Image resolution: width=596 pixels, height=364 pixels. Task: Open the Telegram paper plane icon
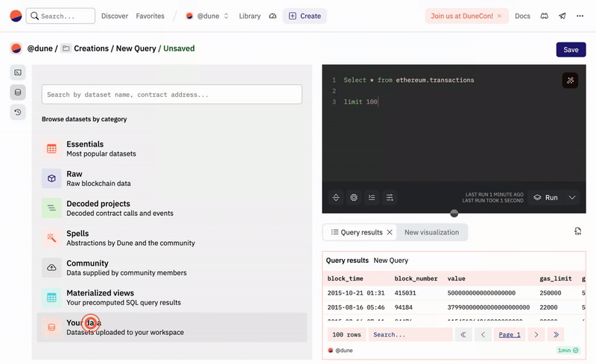point(562,16)
